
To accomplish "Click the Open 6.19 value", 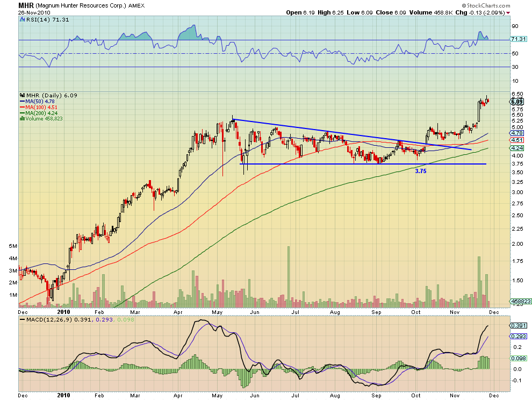I will pos(300,12).
